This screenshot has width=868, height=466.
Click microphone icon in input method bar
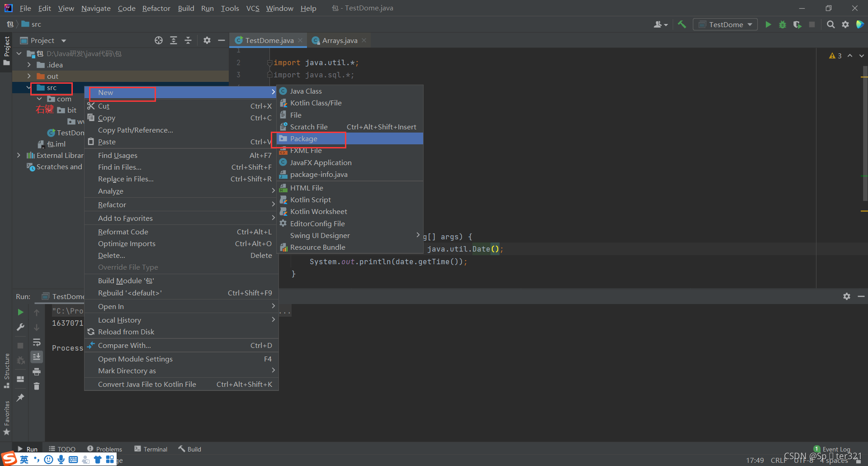pos(61,460)
